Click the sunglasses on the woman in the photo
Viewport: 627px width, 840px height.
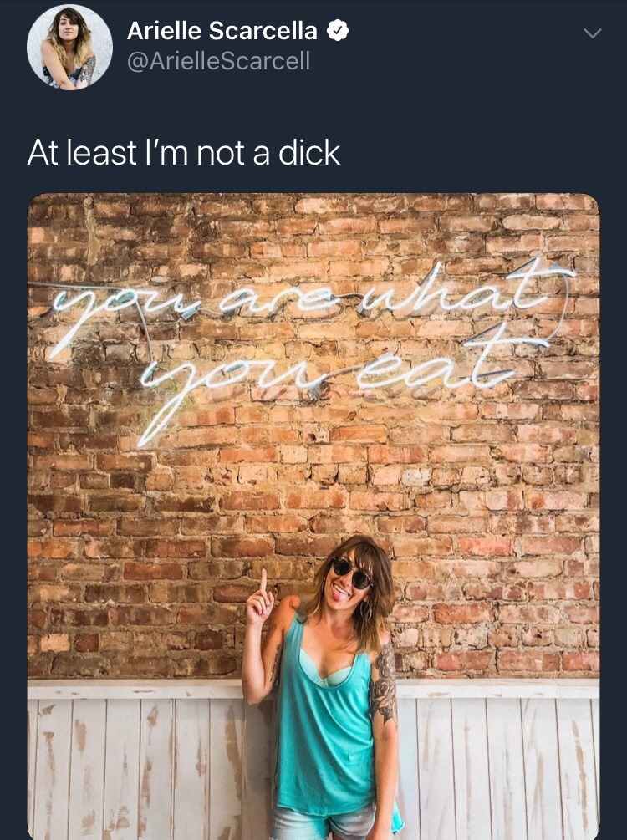point(352,573)
